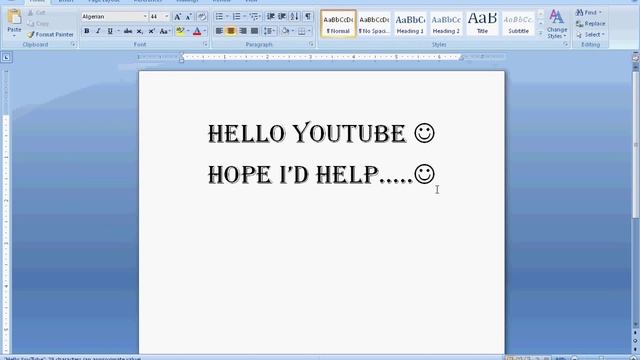This screenshot has width=640, height=360.
Task: Toggle bold formatting
Action: click(87, 31)
